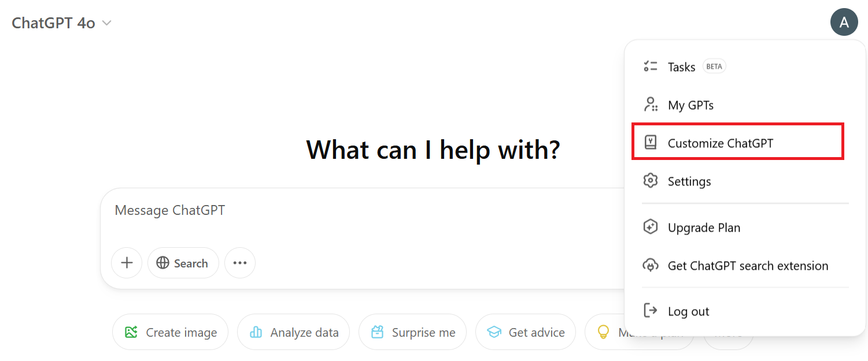Image resolution: width=868 pixels, height=361 pixels.
Task: Open the Settings gear icon
Action: (651, 181)
